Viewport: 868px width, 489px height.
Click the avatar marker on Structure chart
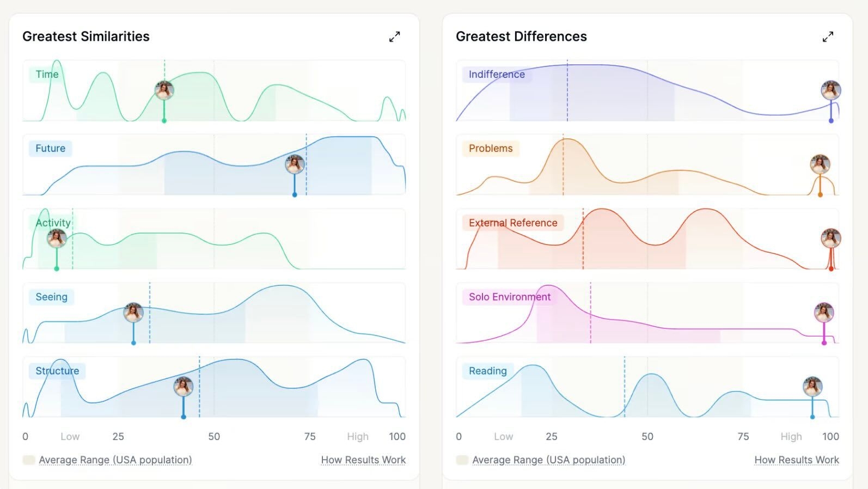coord(184,387)
